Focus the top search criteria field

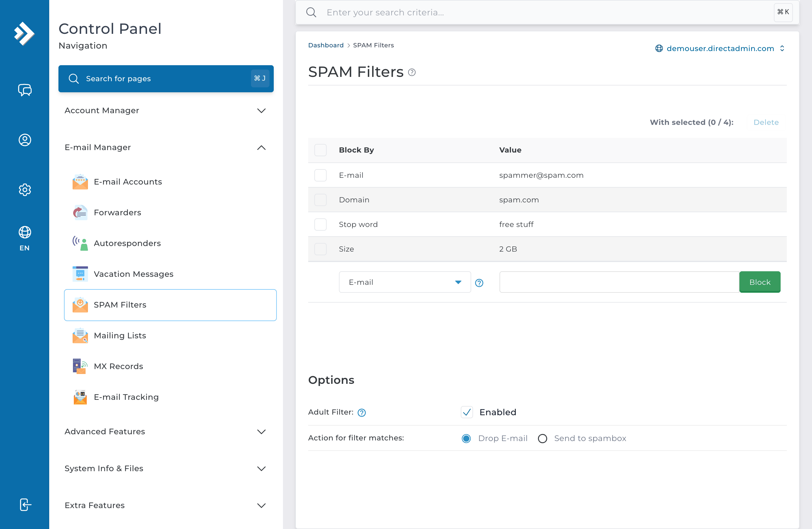coord(547,12)
